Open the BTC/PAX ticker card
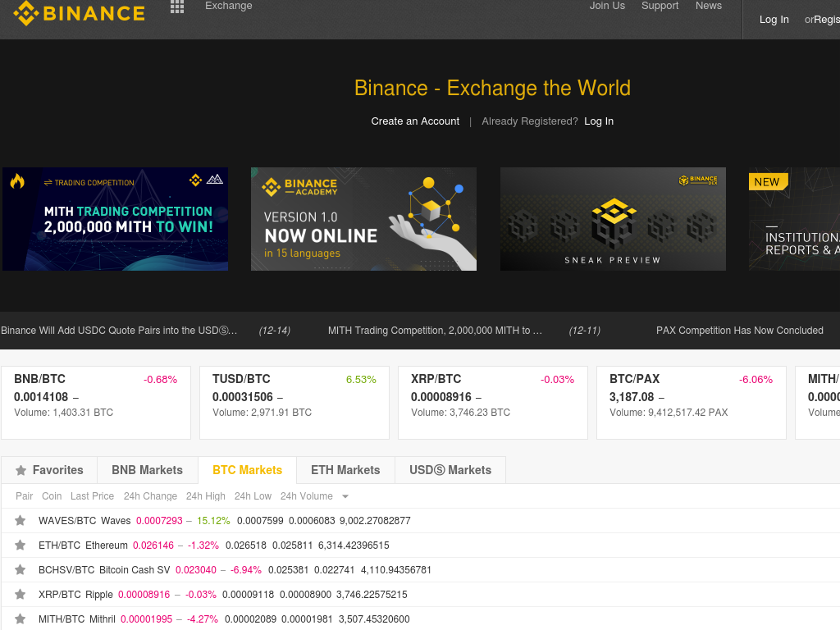840x630 pixels. click(692, 402)
